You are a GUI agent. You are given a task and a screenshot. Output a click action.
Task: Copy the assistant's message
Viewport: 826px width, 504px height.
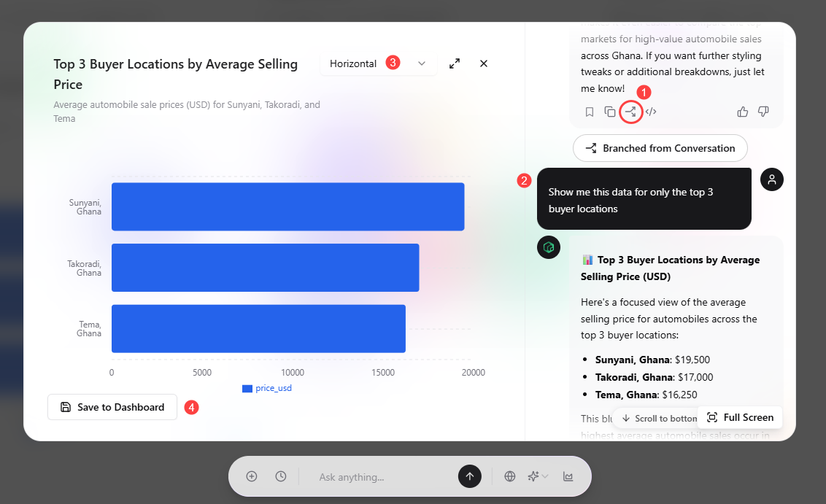(610, 111)
